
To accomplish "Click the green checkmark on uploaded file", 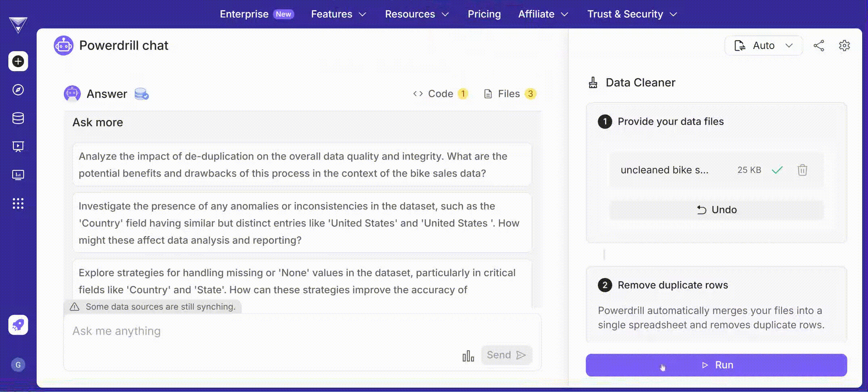I will 777,170.
